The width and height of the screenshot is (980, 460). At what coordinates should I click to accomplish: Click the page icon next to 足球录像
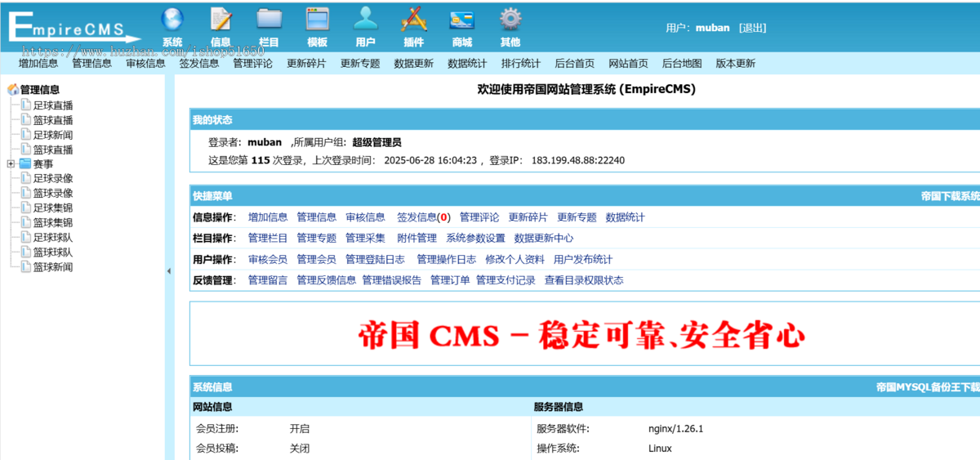25,178
